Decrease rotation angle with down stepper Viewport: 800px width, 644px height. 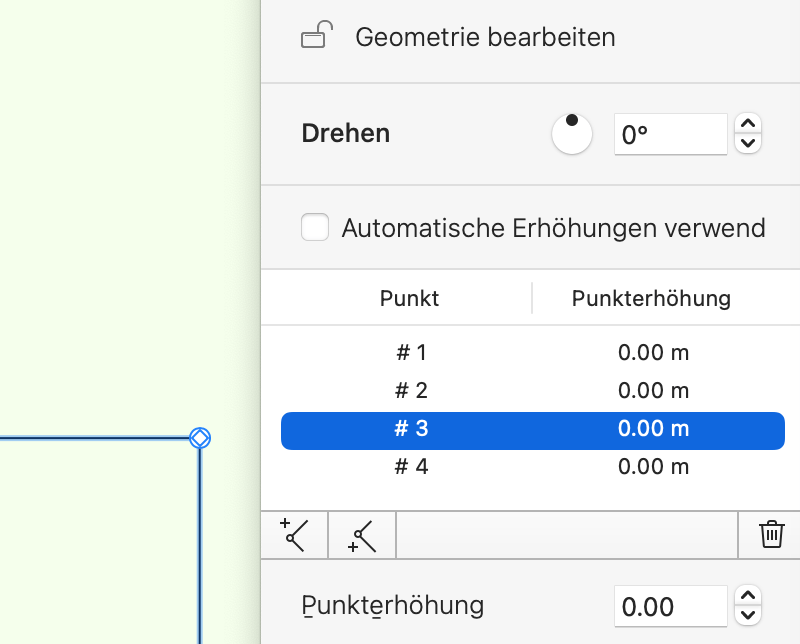click(x=748, y=144)
